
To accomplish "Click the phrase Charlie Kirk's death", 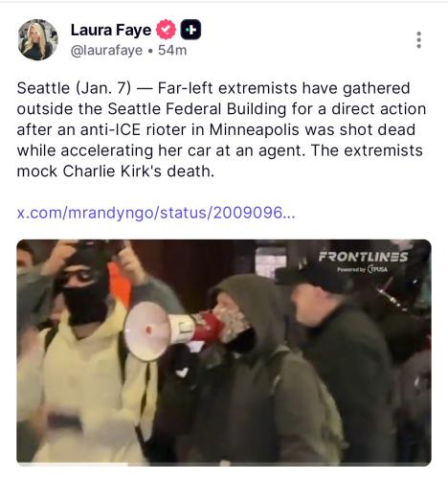I will [x=138, y=171].
